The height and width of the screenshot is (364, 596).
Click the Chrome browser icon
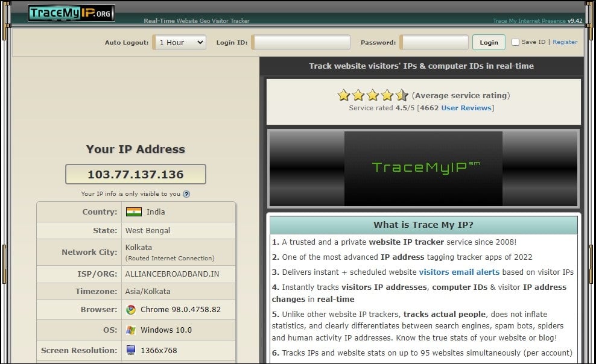tap(131, 310)
